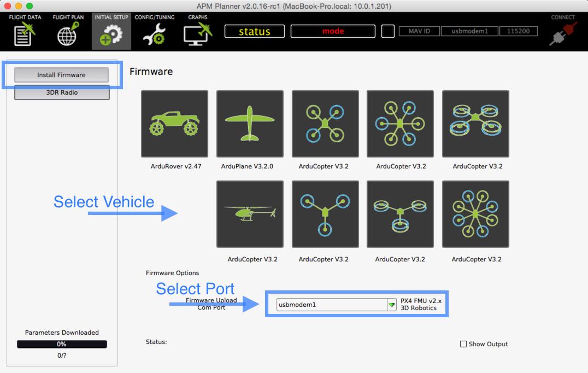Choose the ArduPlane V3.2.0 airplane icon
The image size is (588, 373).
[x=250, y=124]
